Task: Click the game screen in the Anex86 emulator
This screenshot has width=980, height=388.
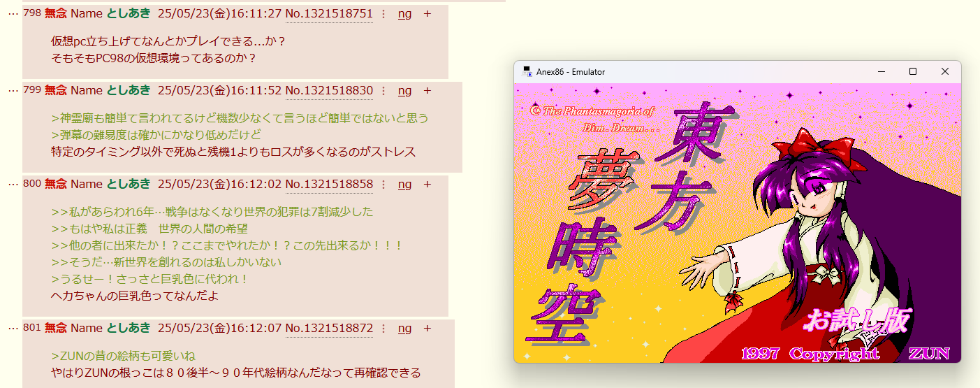Action: 737,223
